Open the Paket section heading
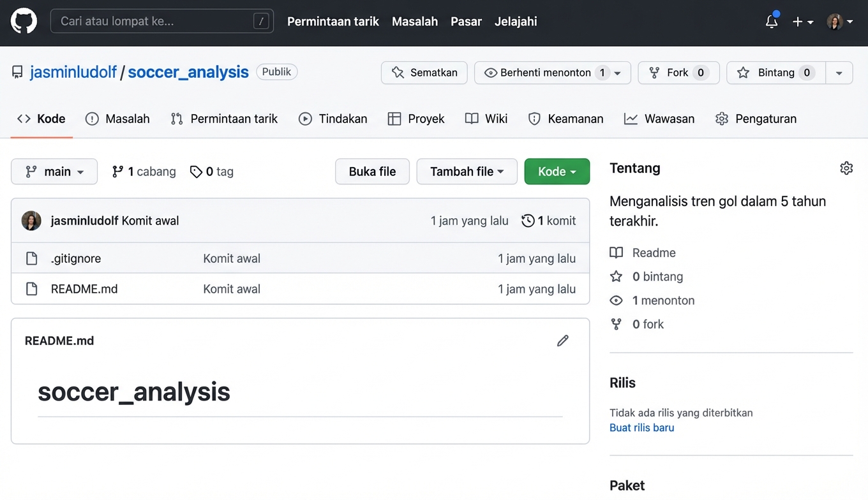 point(627,485)
